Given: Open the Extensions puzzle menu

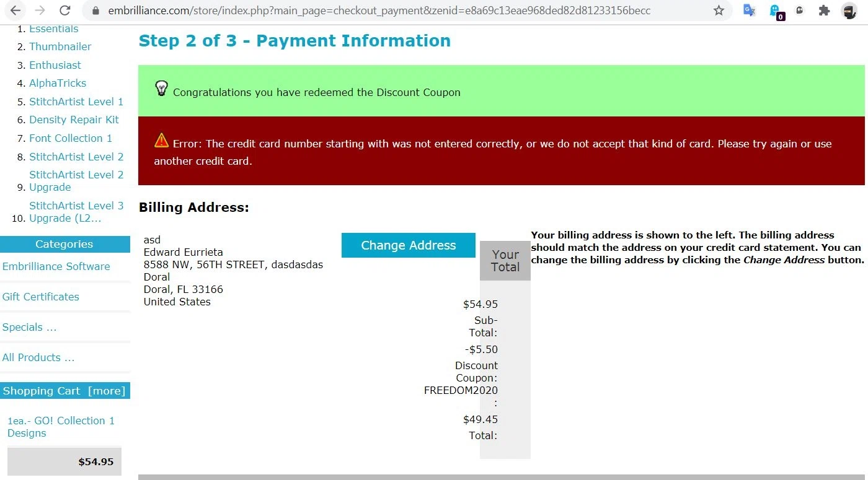Looking at the screenshot, I should (x=824, y=11).
